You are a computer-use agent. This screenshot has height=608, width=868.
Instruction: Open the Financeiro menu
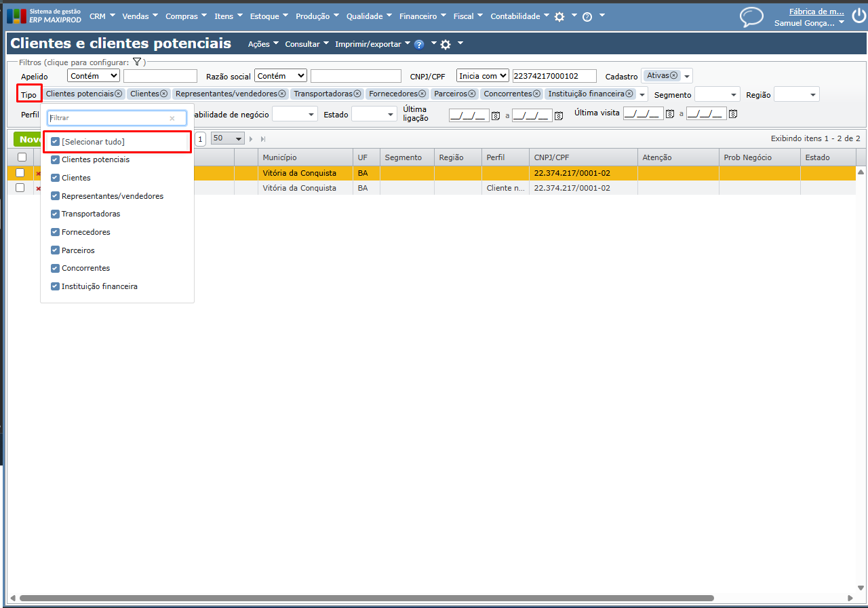click(x=423, y=16)
